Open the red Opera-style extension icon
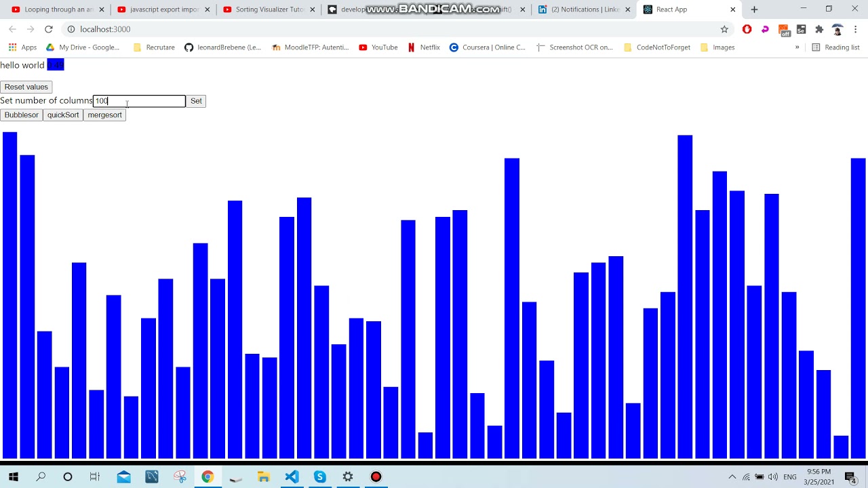 [747, 29]
